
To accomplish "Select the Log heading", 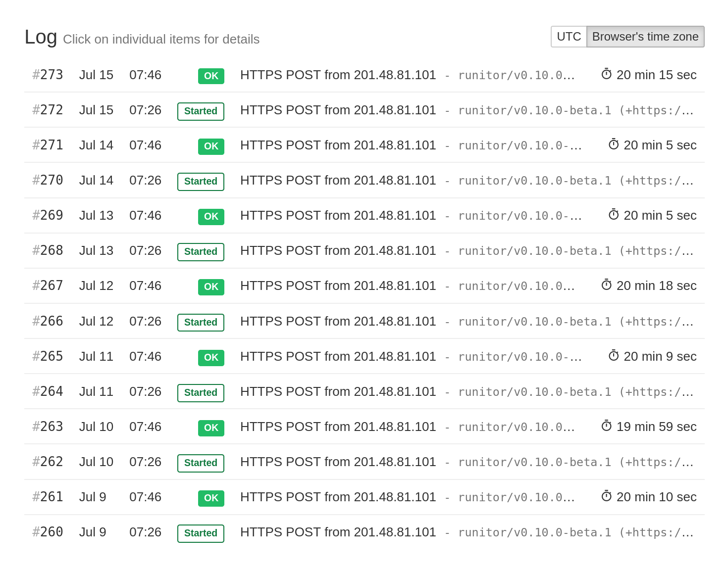I will tap(41, 37).
